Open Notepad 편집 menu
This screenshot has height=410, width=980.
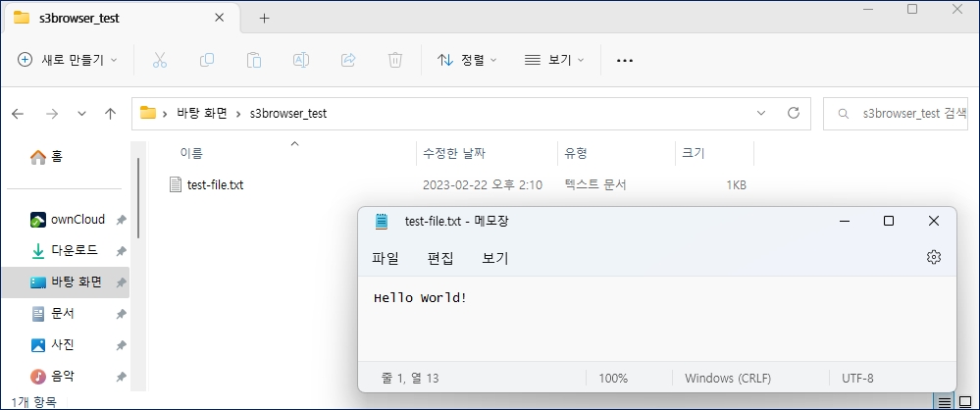pos(440,258)
